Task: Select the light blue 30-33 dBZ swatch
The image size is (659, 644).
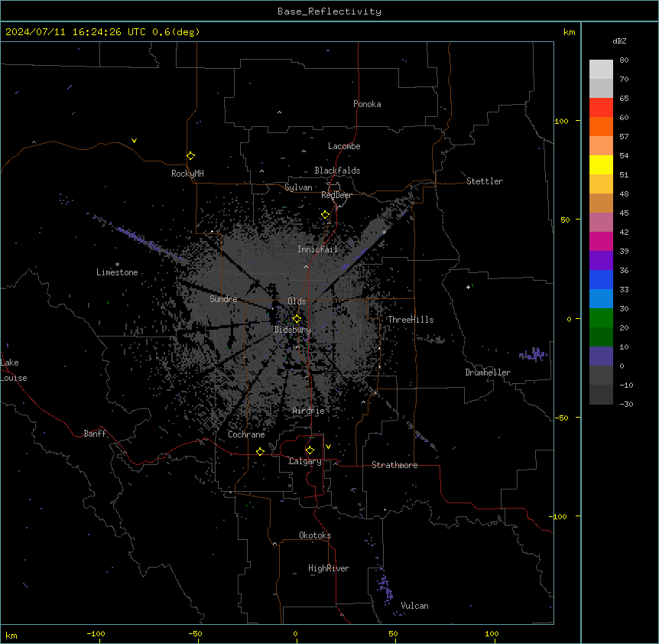Action: (x=601, y=299)
